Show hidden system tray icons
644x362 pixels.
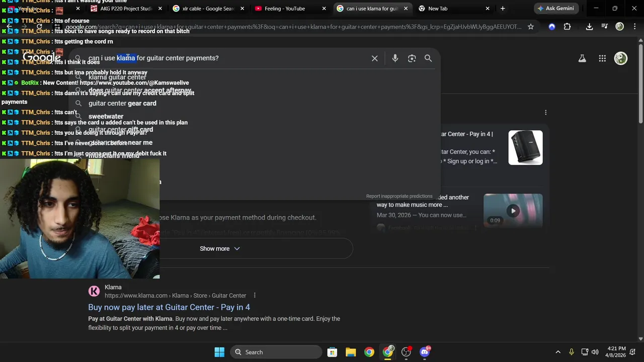coord(557,352)
